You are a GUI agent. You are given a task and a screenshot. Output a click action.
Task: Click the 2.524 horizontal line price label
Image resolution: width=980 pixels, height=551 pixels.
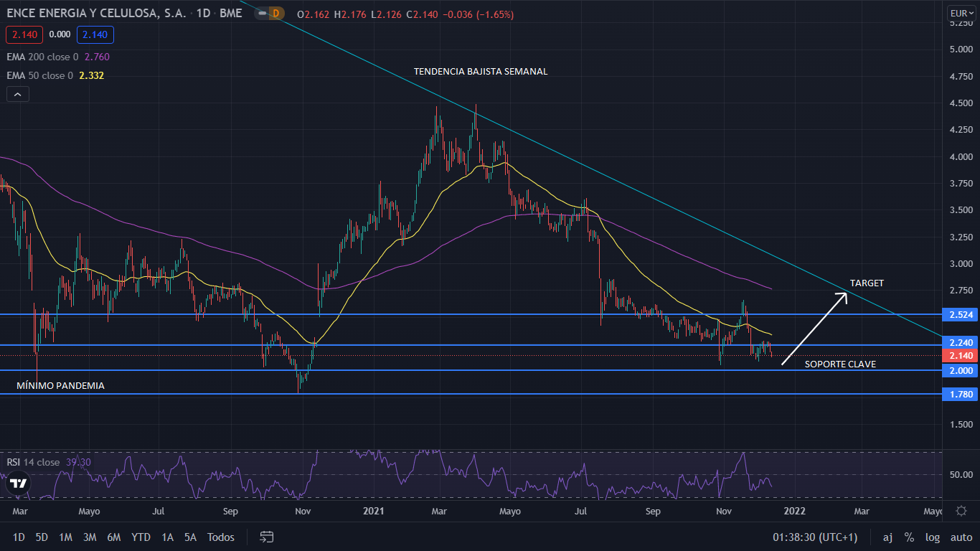pos(961,315)
